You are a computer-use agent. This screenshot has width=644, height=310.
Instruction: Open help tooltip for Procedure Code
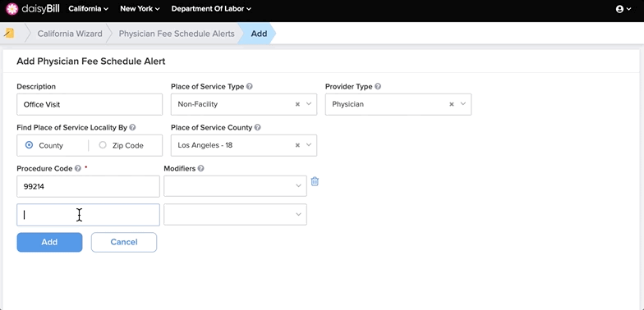click(77, 169)
